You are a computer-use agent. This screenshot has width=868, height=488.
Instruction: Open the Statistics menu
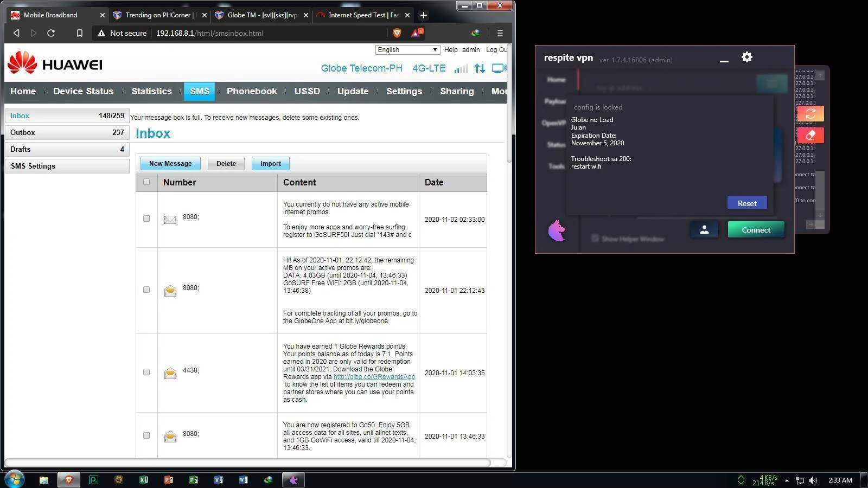[151, 91]
